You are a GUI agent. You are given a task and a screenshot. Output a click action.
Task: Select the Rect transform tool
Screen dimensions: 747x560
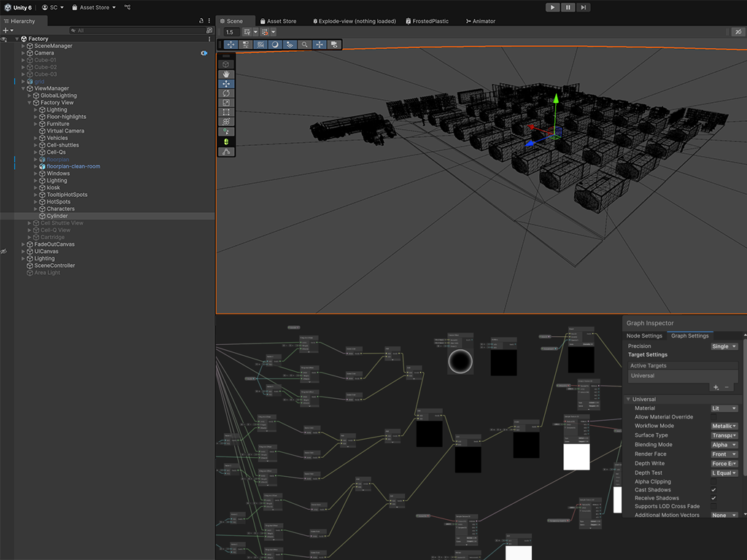227,112
